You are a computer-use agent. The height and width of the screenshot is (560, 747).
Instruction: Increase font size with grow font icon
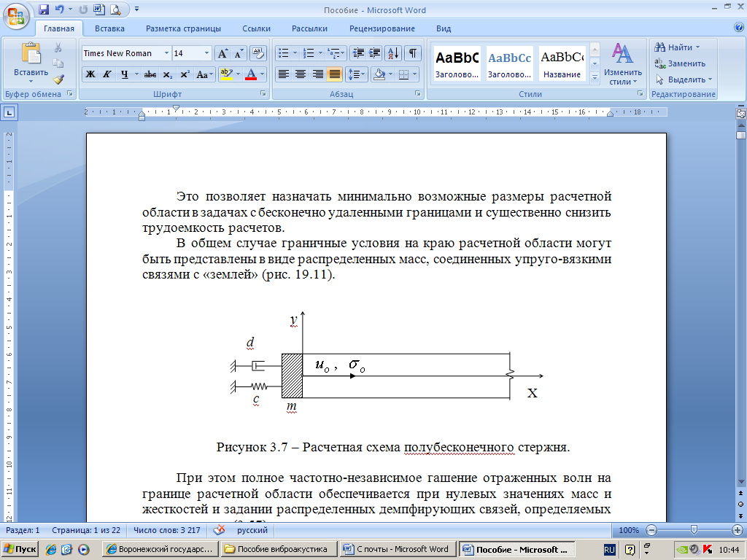point(222,53)
